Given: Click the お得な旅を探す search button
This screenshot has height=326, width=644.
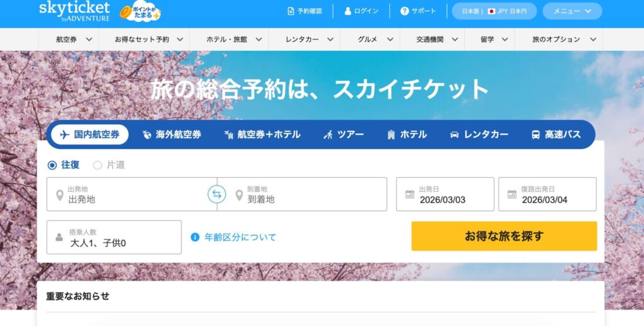Looking at the screenshot, I should (504, 236).
